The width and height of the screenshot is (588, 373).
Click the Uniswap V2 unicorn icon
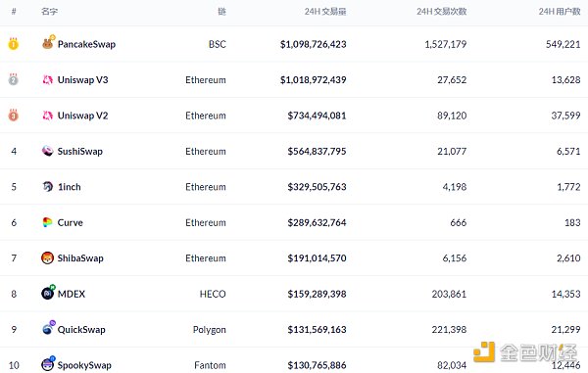coord(48,116)
